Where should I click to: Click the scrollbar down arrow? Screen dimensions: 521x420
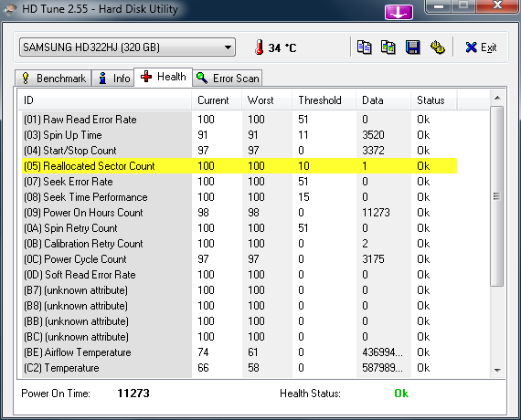497,370
